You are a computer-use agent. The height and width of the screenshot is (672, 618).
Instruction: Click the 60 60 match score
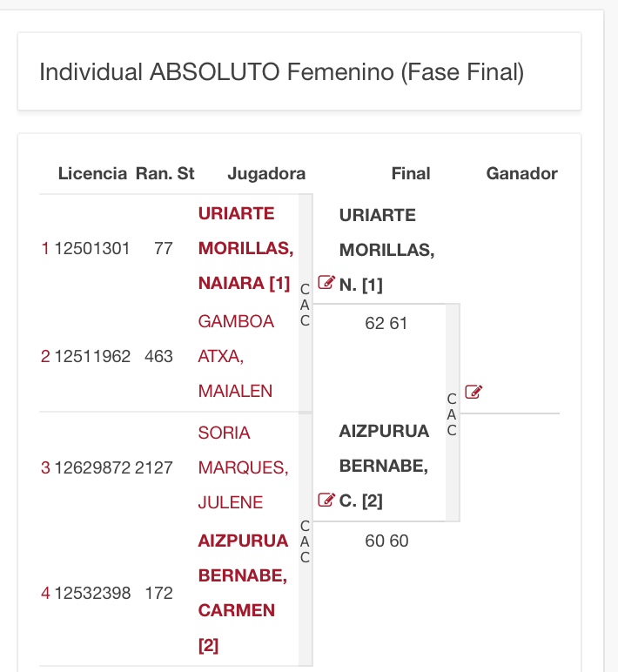point(386,541)
